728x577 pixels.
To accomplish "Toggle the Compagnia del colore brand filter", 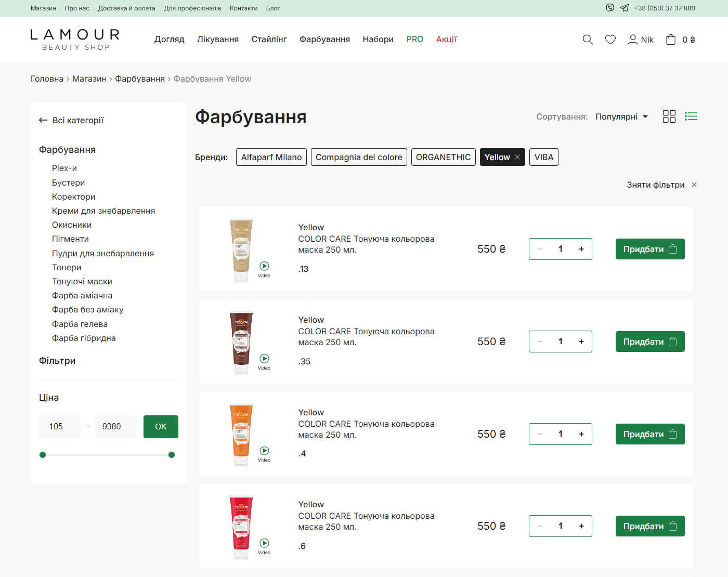I will click(x=359, y=157).
